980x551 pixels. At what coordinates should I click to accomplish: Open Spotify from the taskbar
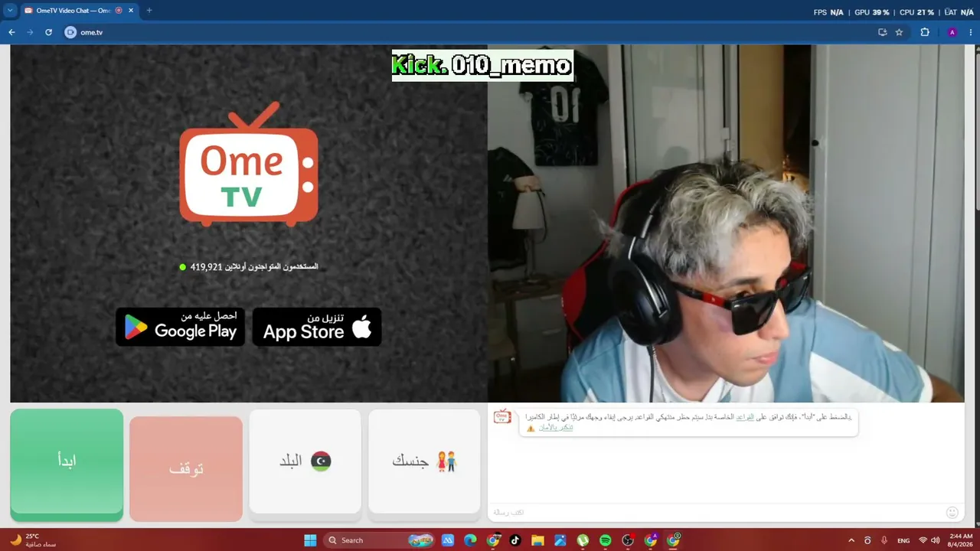click(x=605, y=540)
